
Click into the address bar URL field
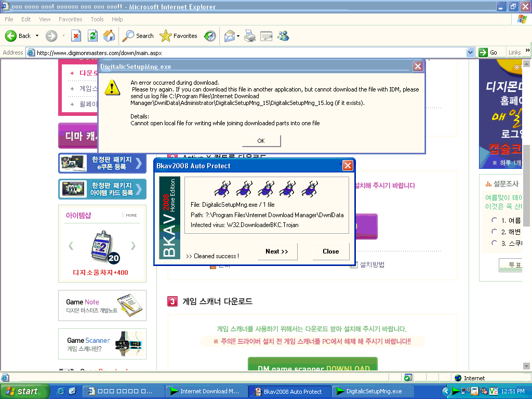pyautogui.click(x=250, y=52)
